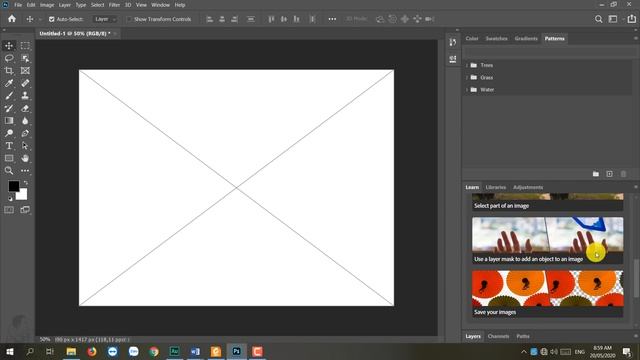Screen dimensions: 640x360
Task: Switch to the Swatches tab
Action: click(x=496, y=38)
